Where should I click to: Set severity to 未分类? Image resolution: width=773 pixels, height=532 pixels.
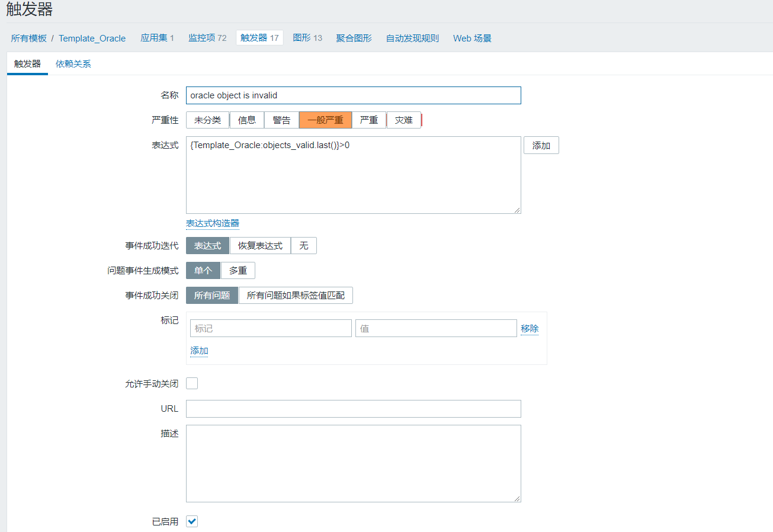tap(207, 120)
